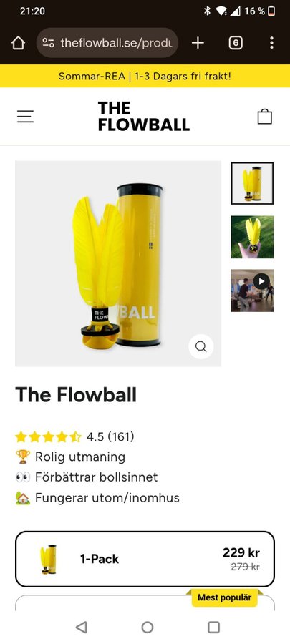Select thumbnail of Flowball held in hand
290x644 pixels.
click(252, 237)
